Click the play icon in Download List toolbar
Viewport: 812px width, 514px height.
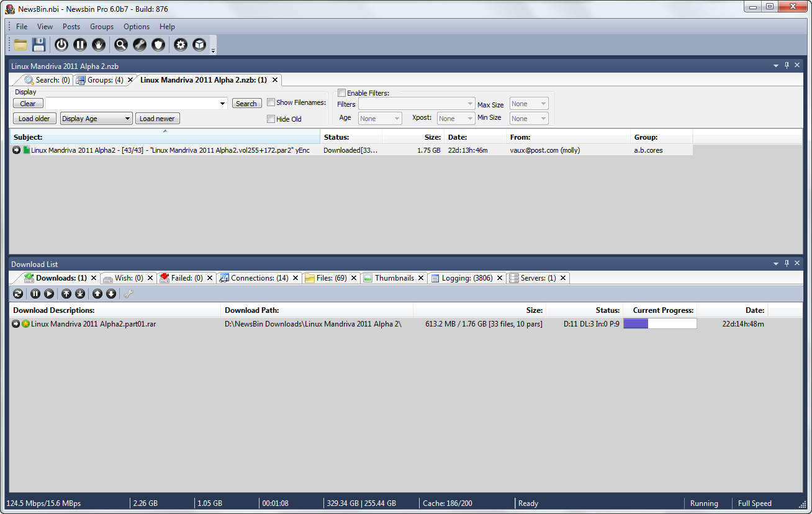49,294
